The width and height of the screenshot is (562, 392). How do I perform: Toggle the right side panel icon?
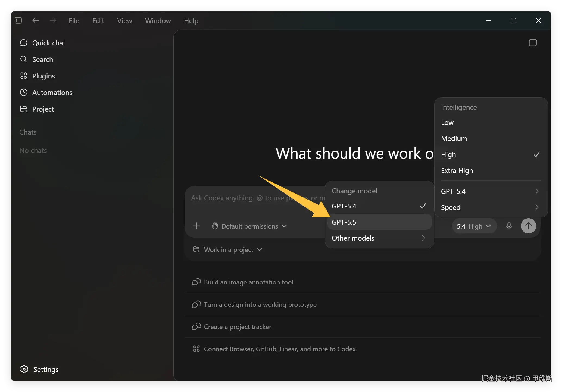[x=533, y=43]
